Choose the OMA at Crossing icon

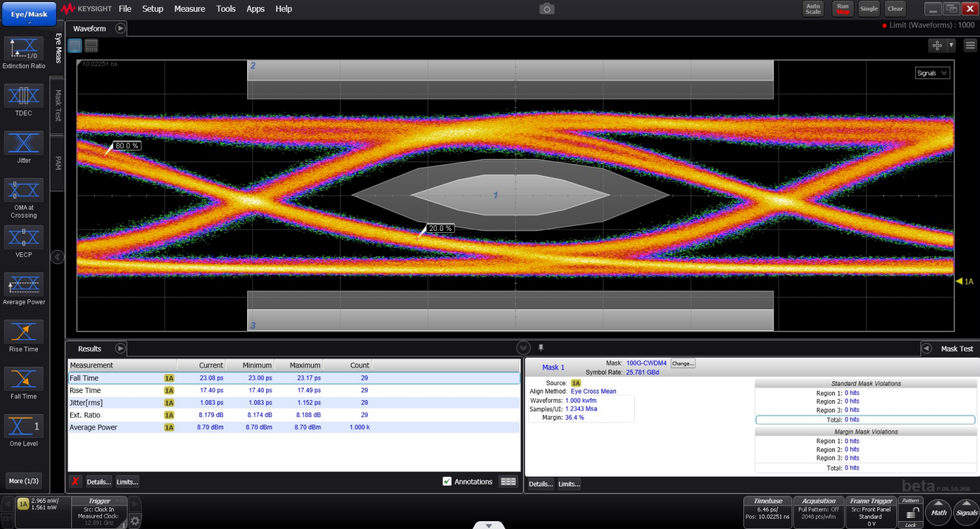[24, 190]
